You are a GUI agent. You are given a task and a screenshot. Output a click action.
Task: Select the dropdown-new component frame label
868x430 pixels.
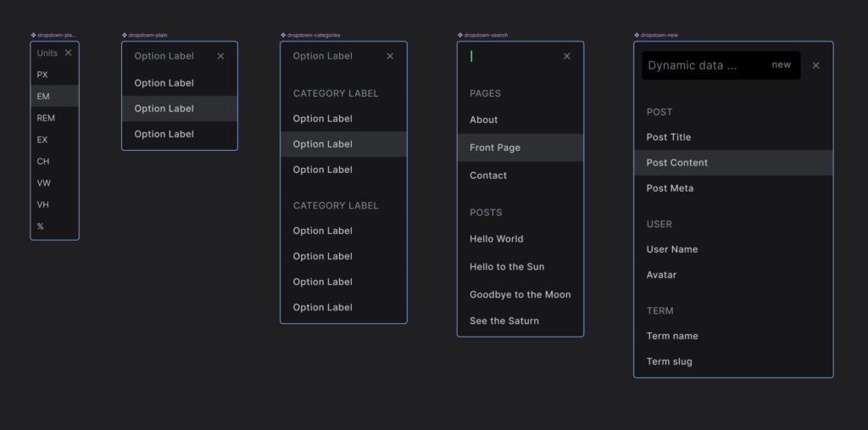click(x=659, y=36)
